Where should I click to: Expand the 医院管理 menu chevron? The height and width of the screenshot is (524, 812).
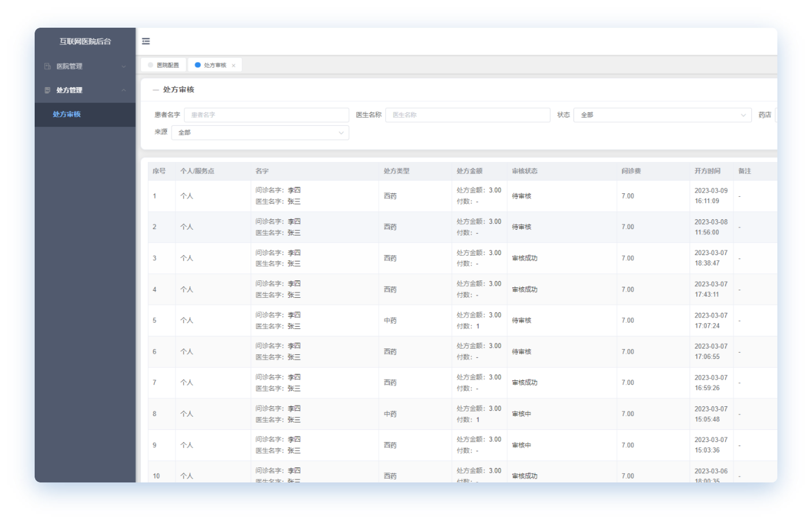pos(124,66)
